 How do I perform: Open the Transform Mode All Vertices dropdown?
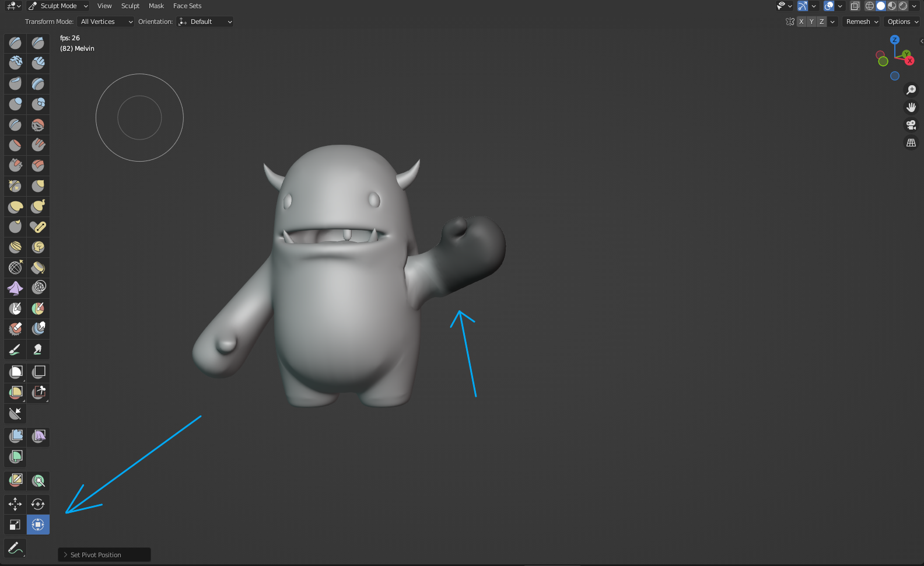107,22
